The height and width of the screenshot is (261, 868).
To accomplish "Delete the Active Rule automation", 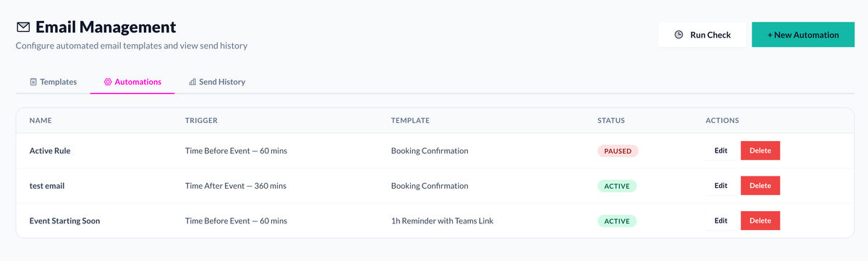I will tap(760, 150).
